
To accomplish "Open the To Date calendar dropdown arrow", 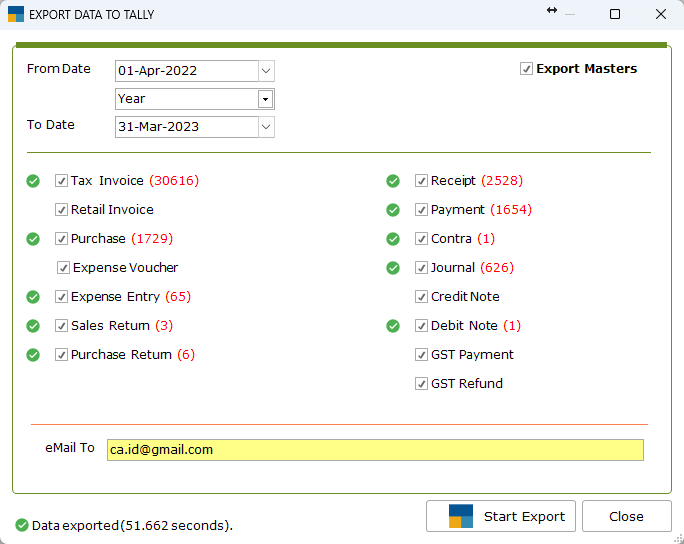I will tap(266, 127).
